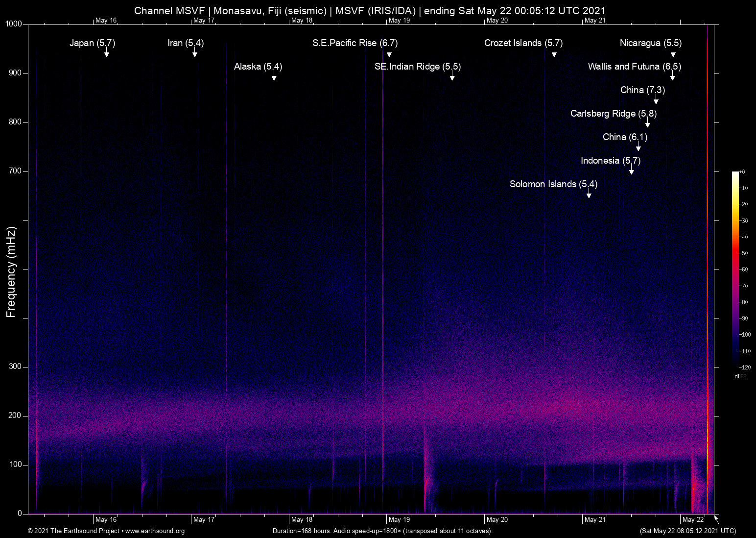The width and height of the screenshot is (756, 538).
Task: Select the Crozet Islands (5.7) label
Action: [523, 43]
